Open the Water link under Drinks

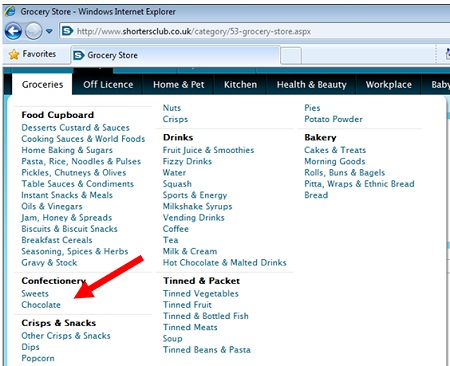174,173
